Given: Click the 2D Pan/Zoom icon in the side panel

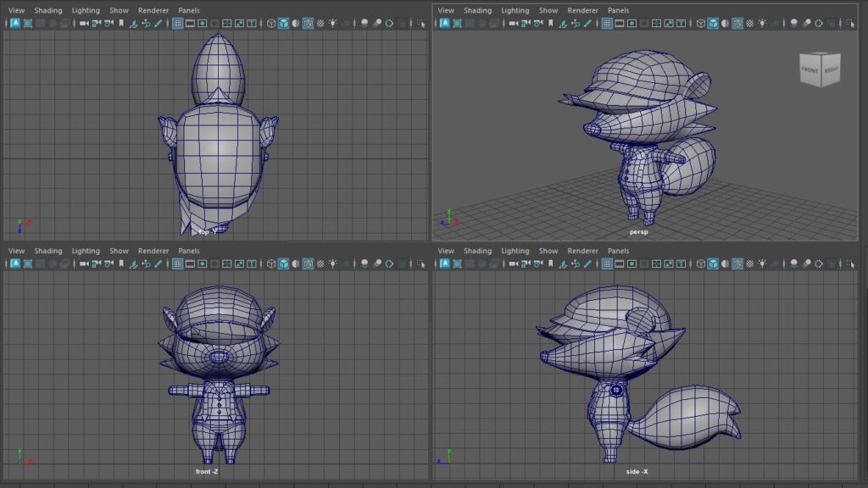Looking at the screenshot, I should pyautogui.click(x=576, y=263).
